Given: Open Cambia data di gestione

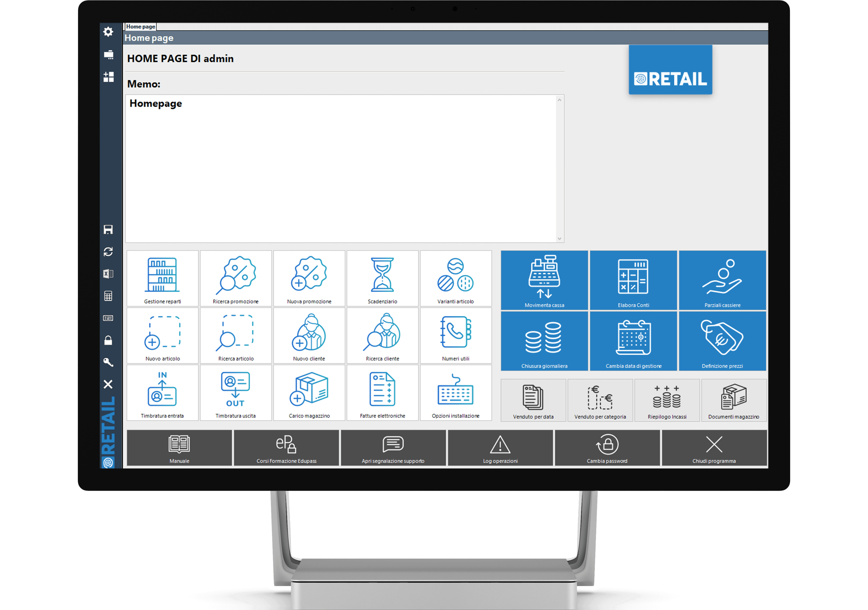Looking at the screenshot, I should click(633, 341).
